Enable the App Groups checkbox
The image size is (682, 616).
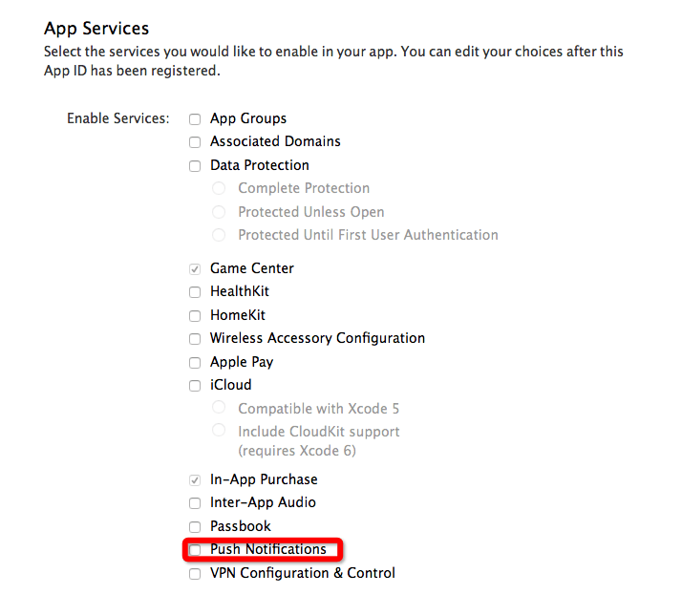(x=195, y=119)
